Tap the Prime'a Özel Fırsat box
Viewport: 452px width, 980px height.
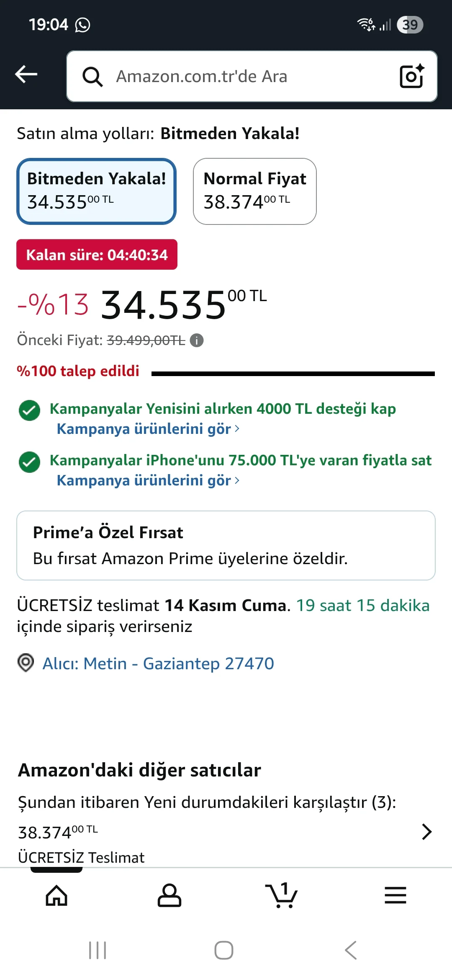226,545
